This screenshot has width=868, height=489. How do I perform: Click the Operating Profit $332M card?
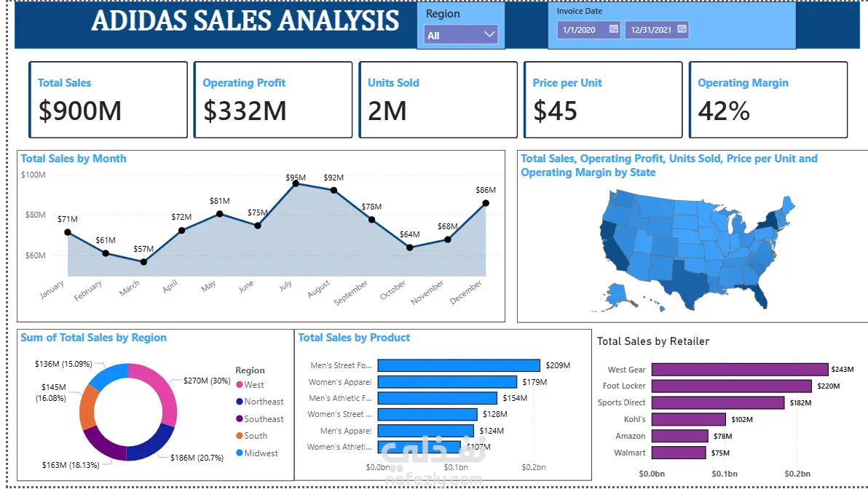coord(273,100)
